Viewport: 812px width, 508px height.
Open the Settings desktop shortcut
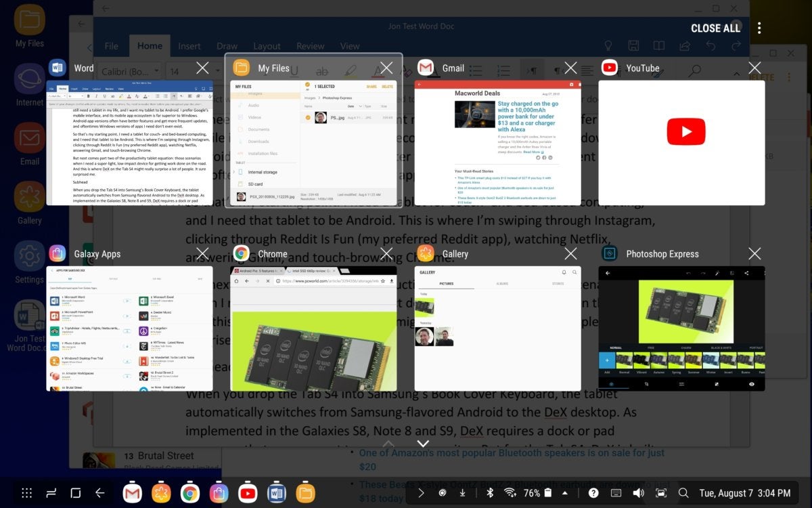(30, 262)
